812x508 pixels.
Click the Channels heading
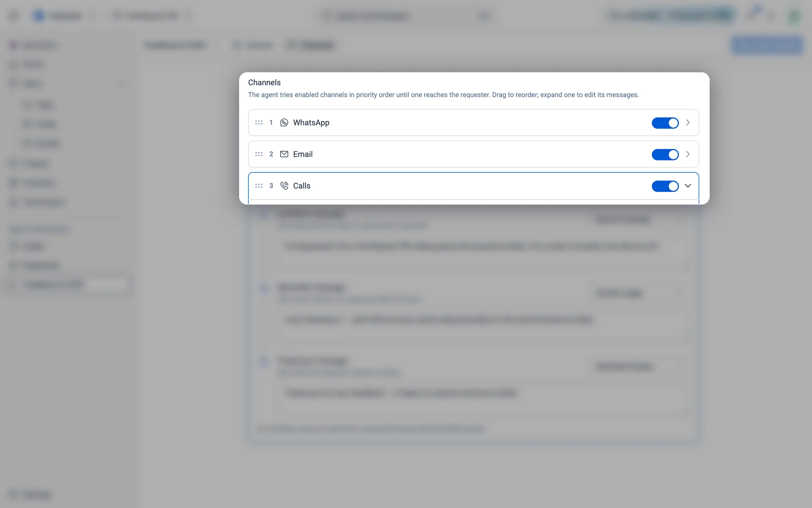[x=264, y=82]
